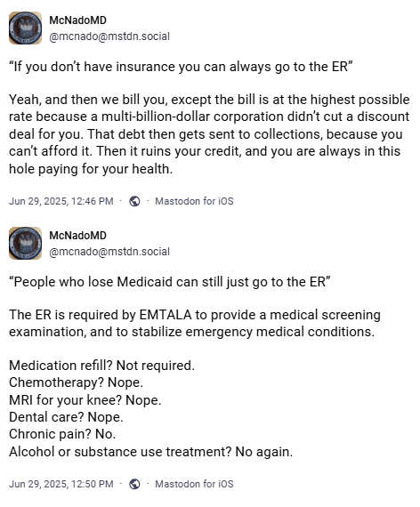The height and width of the screenshot is (507, 420).
Task: Open the Jun 29, 2025, 12:46 PM timestamp
Action: [61, 201]
